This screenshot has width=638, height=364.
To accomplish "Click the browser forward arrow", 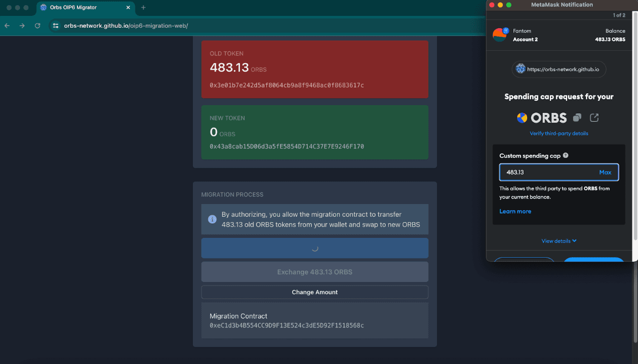I will pyautogui.click(x=22, y=26).
